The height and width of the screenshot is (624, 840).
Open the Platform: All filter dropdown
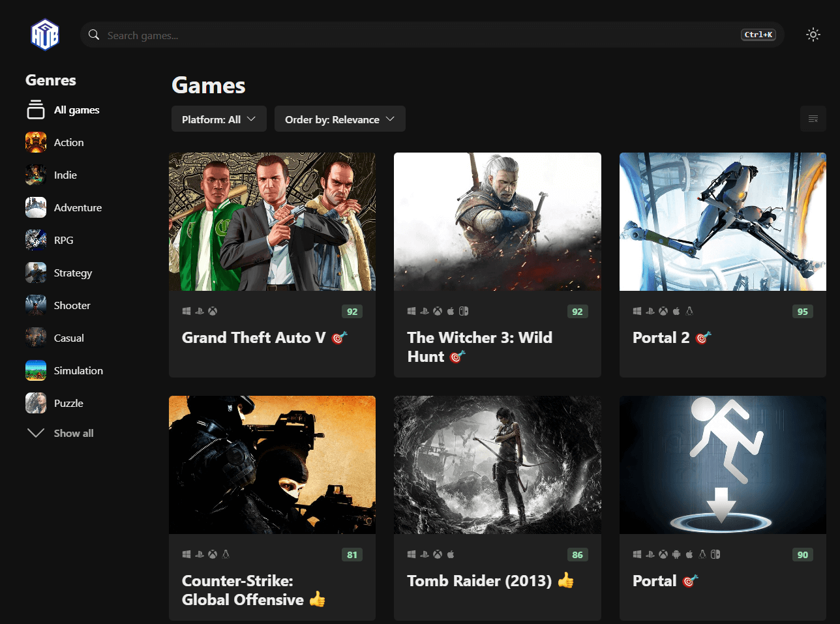(x=218, y=119)
